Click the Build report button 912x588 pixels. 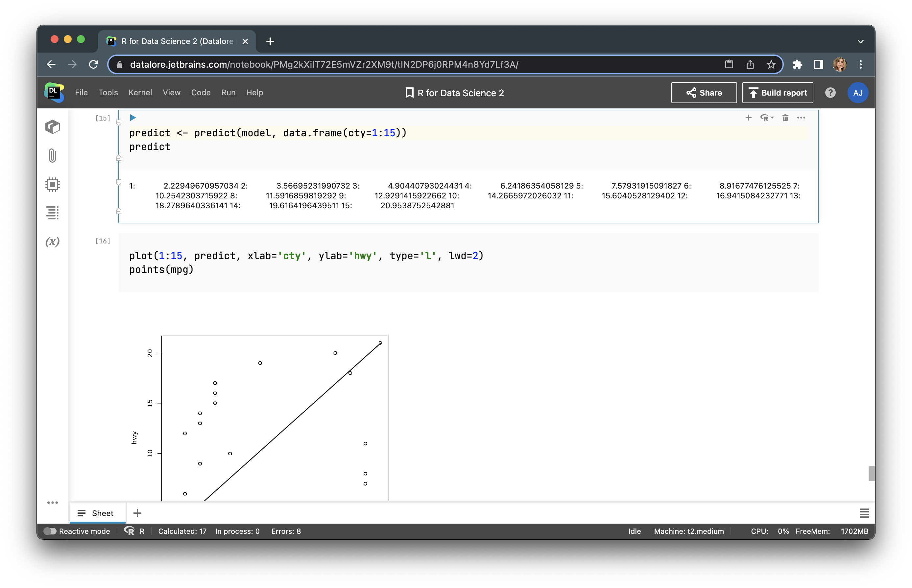(778, 93)
